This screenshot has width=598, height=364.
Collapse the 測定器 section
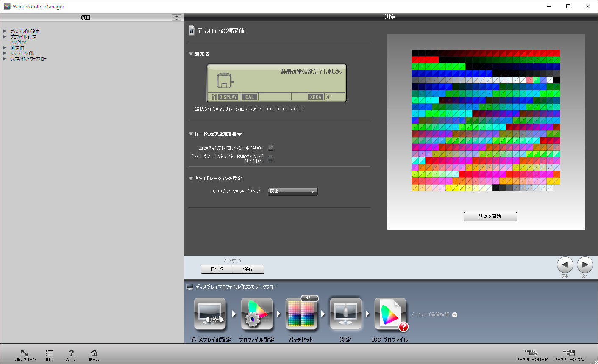point(191,54)
